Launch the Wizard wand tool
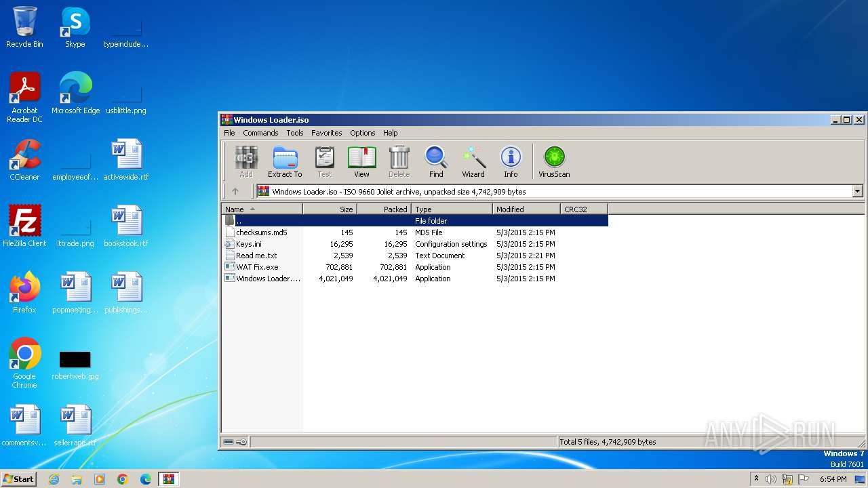This screenshot has width=868, height=488. (x=473, y=162)
